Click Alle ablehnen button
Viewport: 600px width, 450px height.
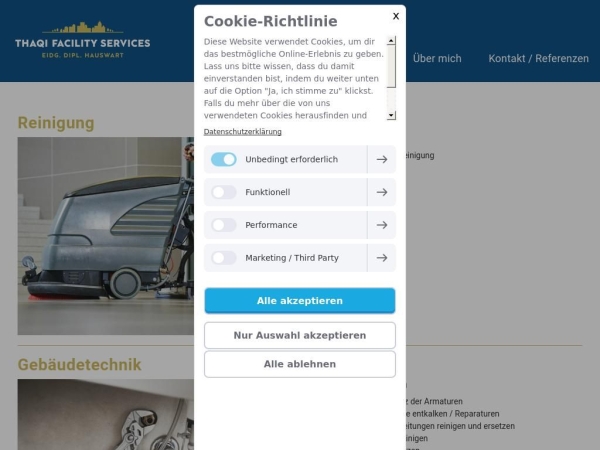click(300, 364)
